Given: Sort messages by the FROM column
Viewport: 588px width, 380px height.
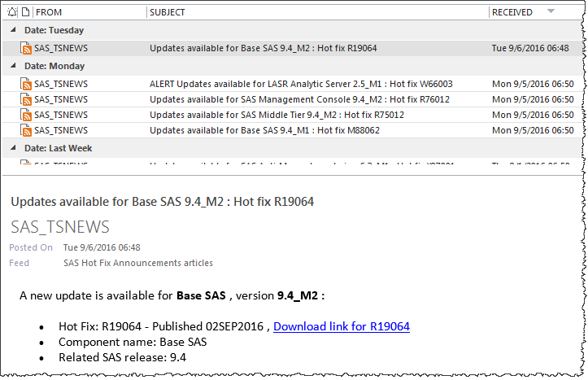Looking at the screenshot, I should (49, 12).
